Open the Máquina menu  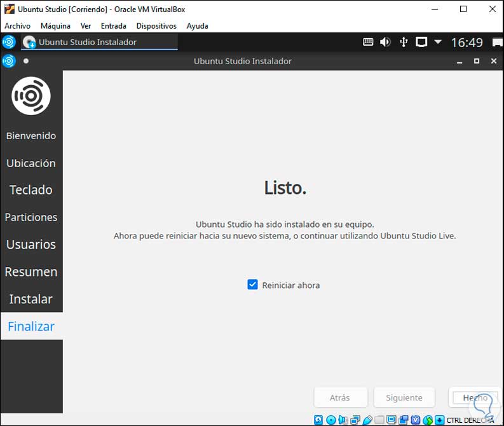[x=55, y=25]
